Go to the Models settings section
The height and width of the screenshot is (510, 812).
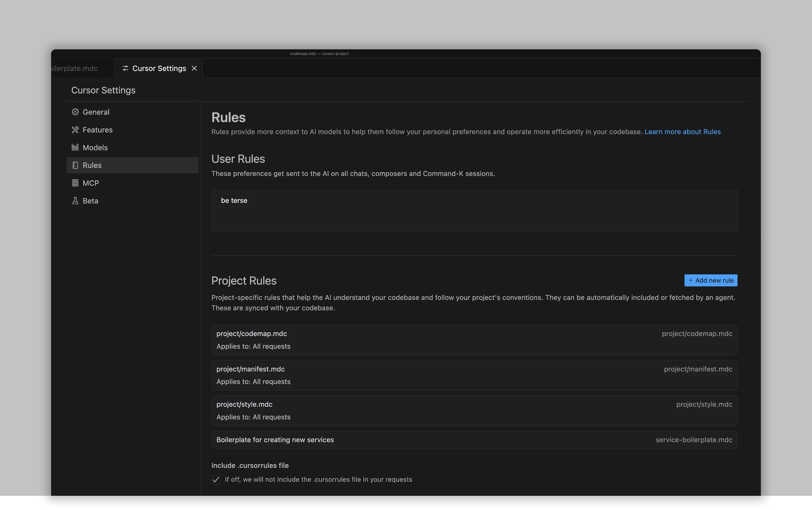[x=95, y=148]
